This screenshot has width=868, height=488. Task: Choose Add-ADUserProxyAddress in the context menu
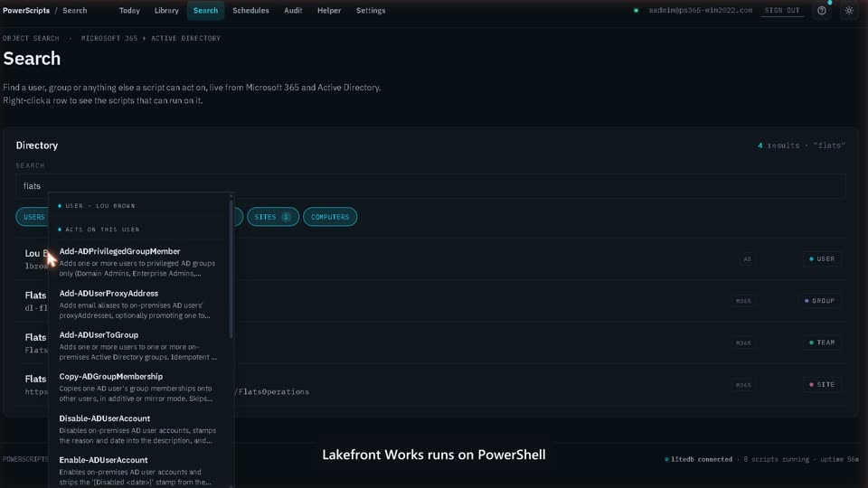[138, 304]
